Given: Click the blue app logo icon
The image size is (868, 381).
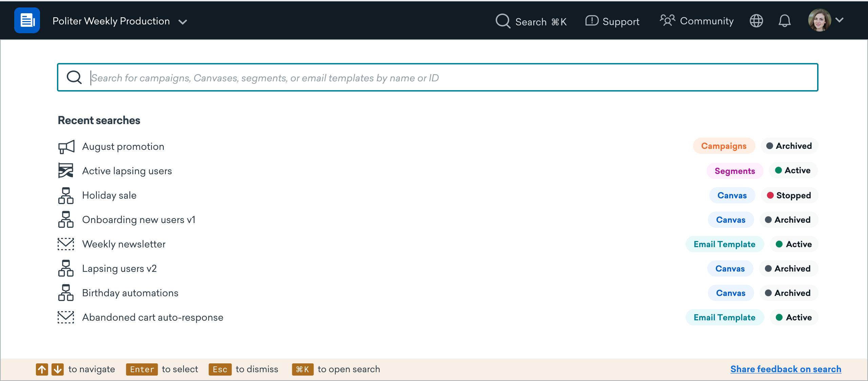Looking at the screenshot, I should point(27,20).
